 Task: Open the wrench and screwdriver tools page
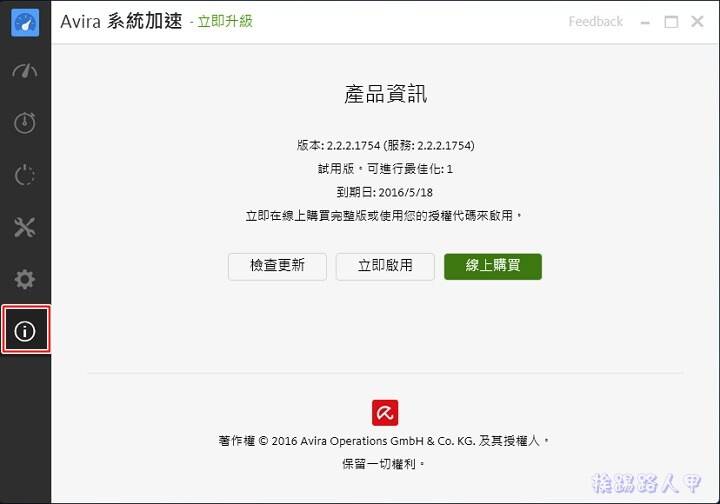25,227
